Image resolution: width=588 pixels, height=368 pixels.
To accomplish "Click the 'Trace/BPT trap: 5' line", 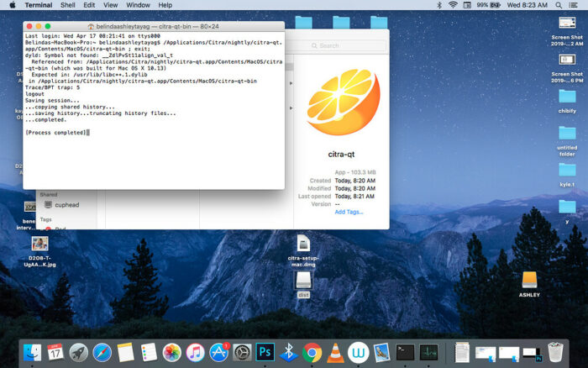I will click(52, 87).
